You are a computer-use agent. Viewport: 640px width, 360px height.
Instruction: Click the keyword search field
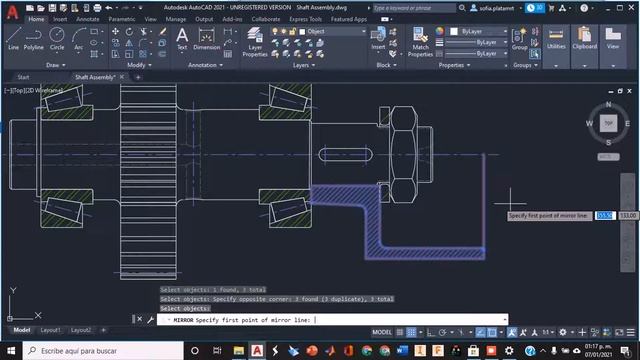[x=413, y=8]
